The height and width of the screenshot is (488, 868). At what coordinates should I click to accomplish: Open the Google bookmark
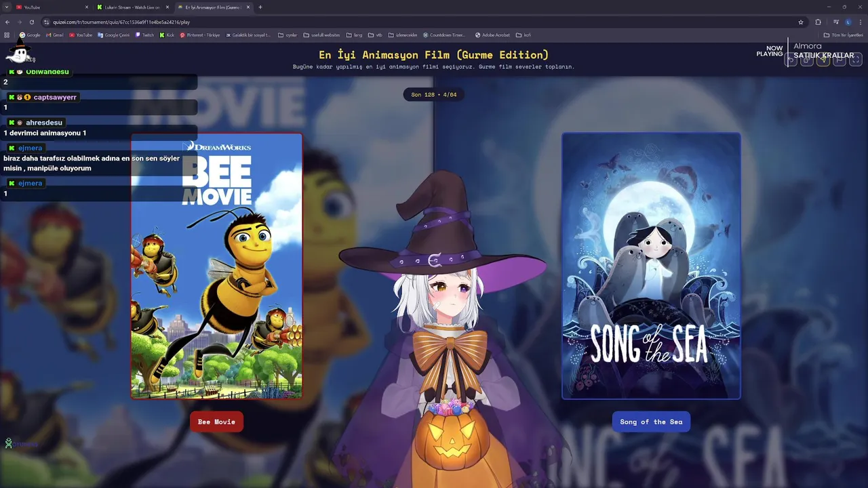point(30,35)
